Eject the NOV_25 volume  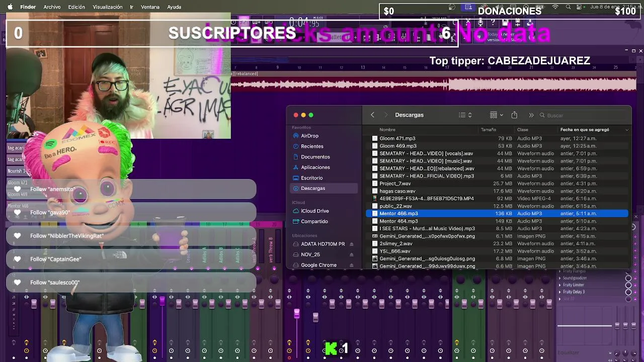tap(351, 255)
